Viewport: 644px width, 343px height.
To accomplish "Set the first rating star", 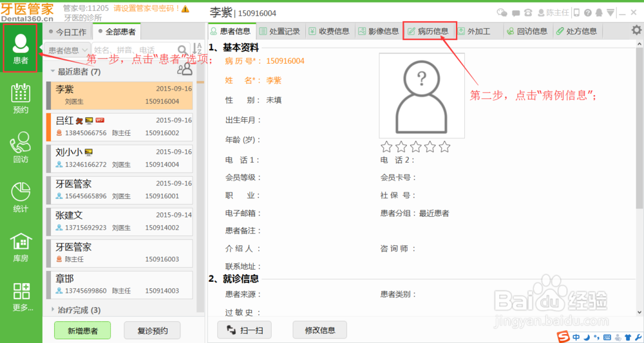I will click(386, 147).
